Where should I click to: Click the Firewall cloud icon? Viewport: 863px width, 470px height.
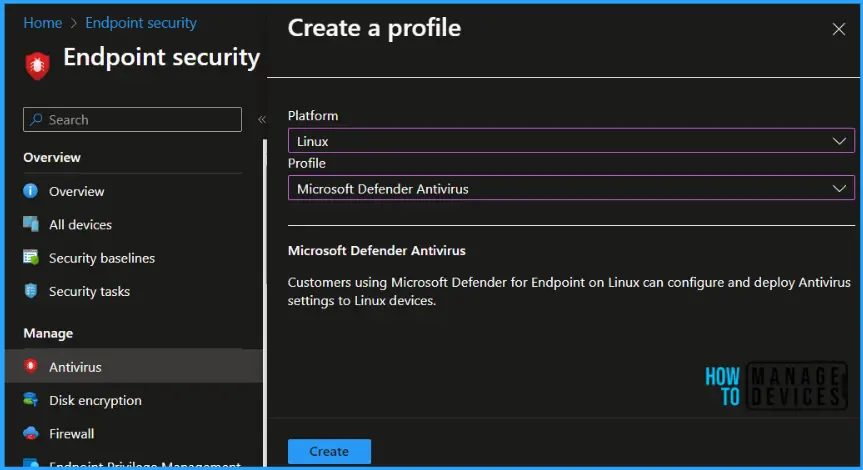[31, 433]
